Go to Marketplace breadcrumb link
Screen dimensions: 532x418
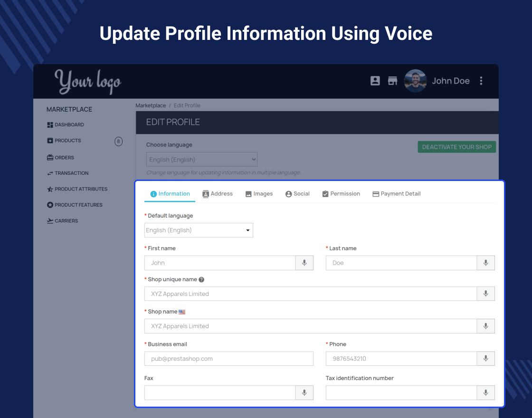point(151,105)
